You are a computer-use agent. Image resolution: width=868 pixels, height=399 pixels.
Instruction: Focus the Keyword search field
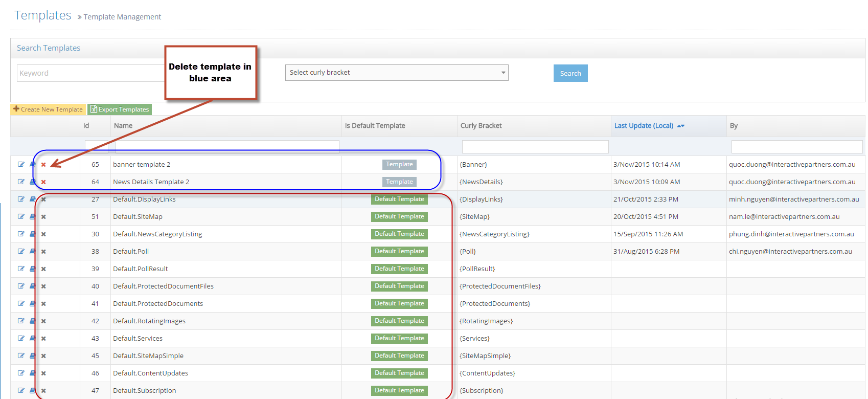coord(90,73)
